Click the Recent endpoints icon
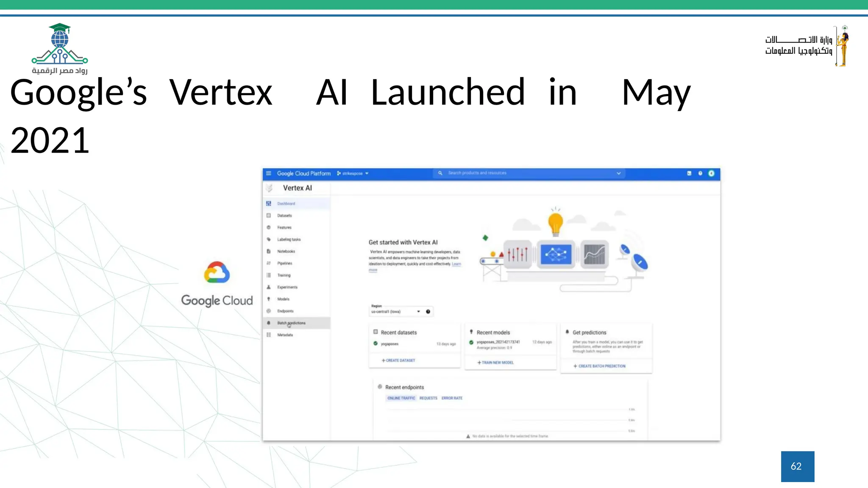Image resolution: width=868 pixels, height=488 pixels. click(380, 387)
